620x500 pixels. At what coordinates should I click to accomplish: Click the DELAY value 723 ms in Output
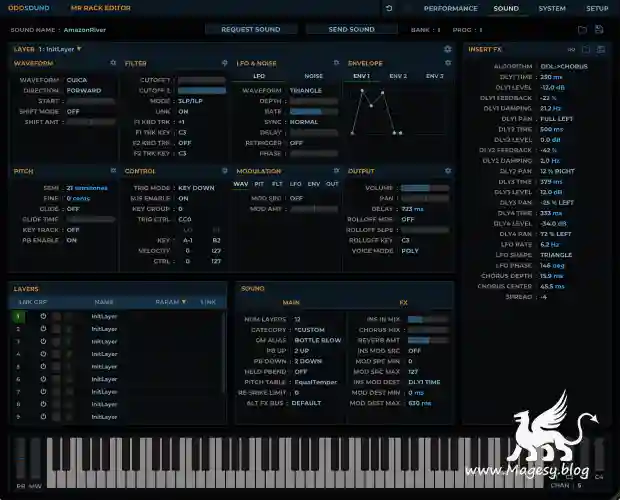point(412,209)
